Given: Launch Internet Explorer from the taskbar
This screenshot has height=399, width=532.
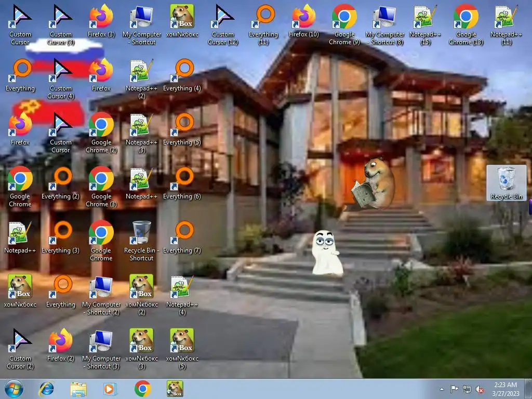Looking at the screenshot, I should (x=46, y=389).
